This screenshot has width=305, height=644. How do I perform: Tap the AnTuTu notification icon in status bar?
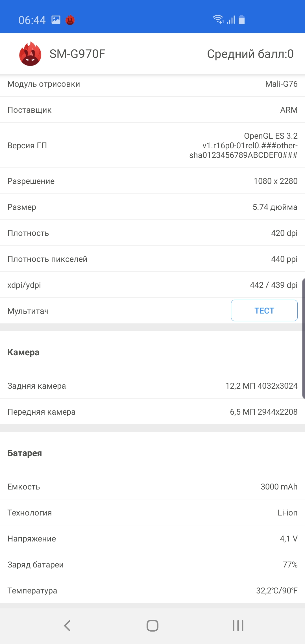(x=70, y=20)
